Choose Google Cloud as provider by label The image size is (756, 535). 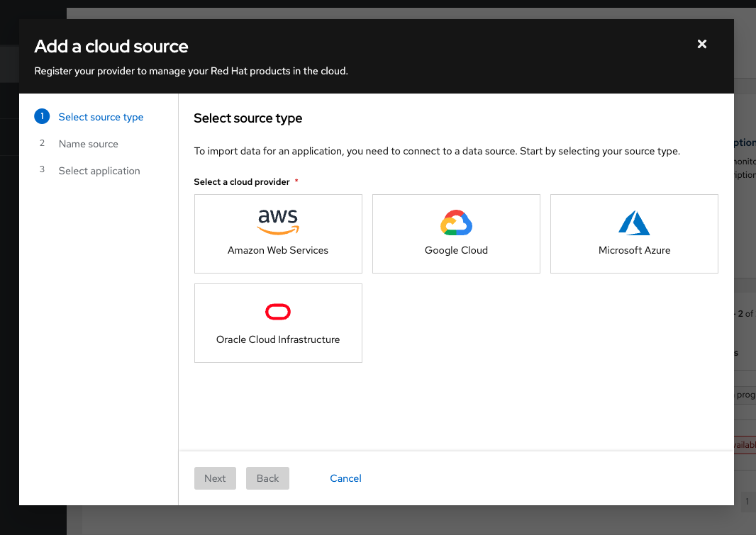(x=456, y=250)
